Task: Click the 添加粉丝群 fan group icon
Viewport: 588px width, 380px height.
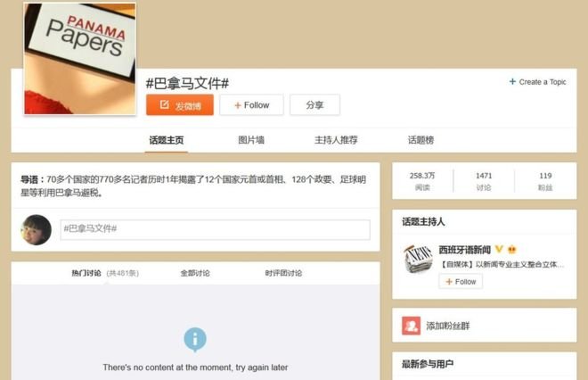Action: coord(411,326)
